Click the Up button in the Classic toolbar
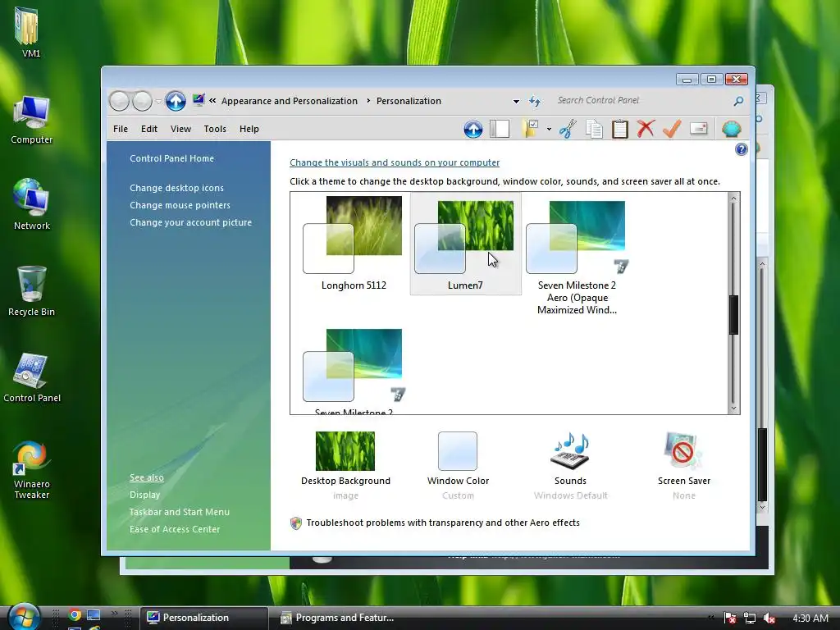Image resolution: width=840 pixels, height=630 pixels. (473, 129)
